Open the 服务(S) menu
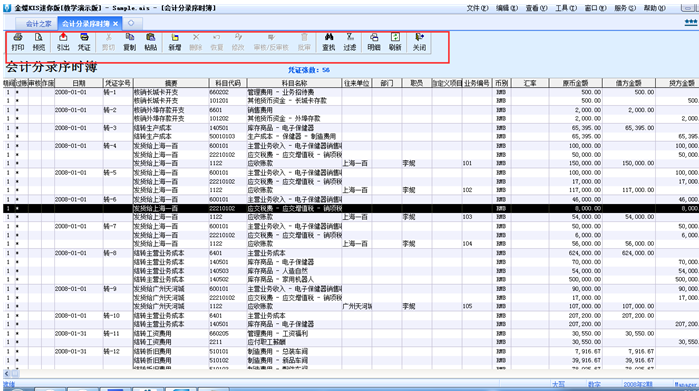The width and height of the screenshot is (699, 391). point(625,8)
